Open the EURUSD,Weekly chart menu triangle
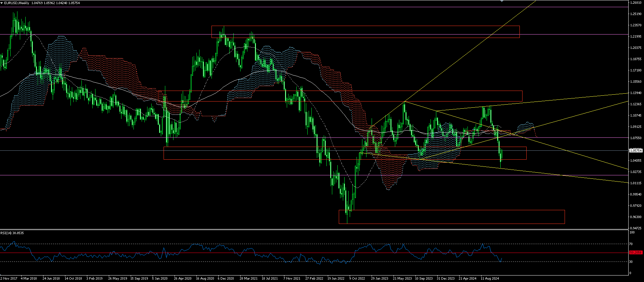Viewport: 644px width, 282px height. (2, 3)
